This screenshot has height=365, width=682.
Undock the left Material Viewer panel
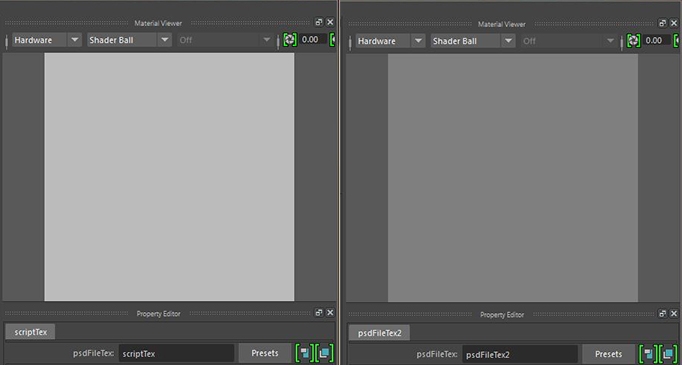[x=319, y=22]
